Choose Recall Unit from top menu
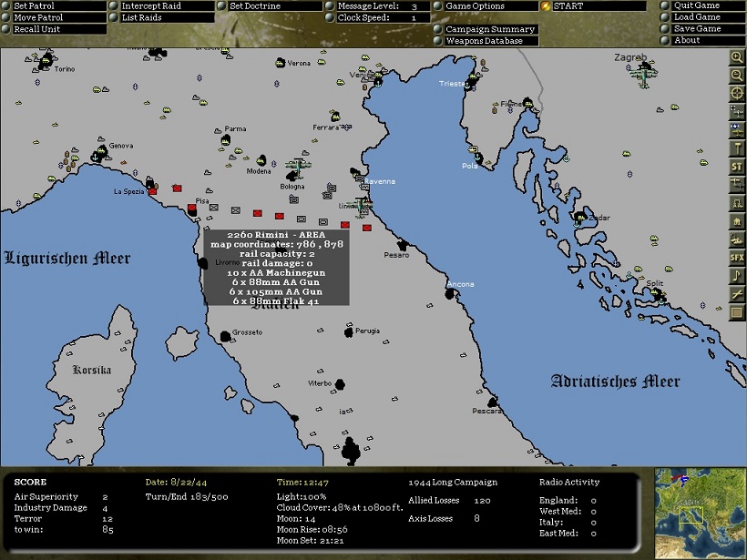Screen dimensions: 747x560 54,29
